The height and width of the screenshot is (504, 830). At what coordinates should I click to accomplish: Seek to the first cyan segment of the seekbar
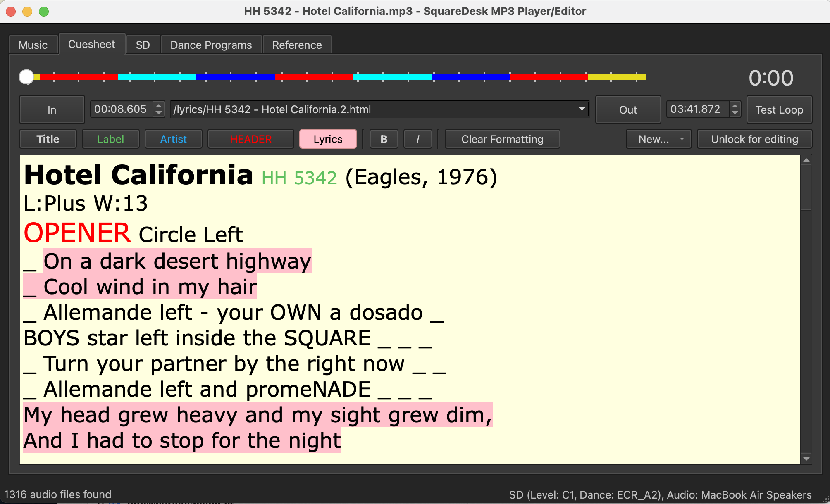tap(157, 77)
